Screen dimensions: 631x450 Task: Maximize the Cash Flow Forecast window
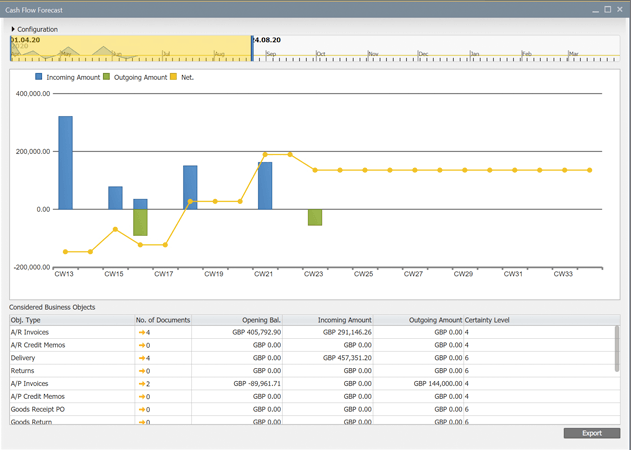608,9
